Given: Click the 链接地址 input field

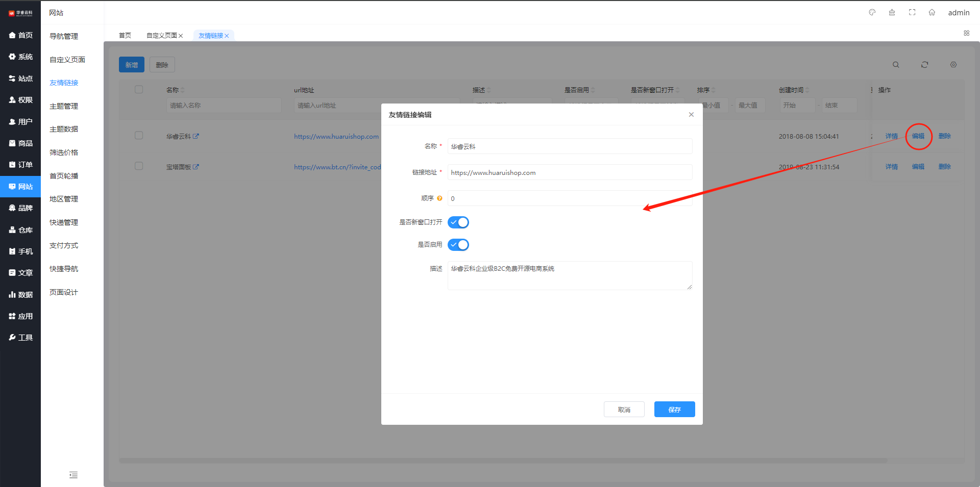Looking at the screenshot, I should click(x=569, y=172).
